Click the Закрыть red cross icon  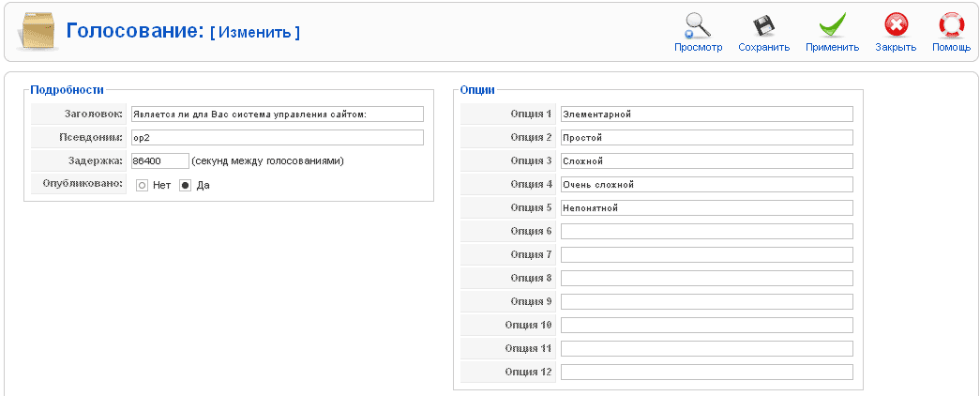[x=896, y=24]
